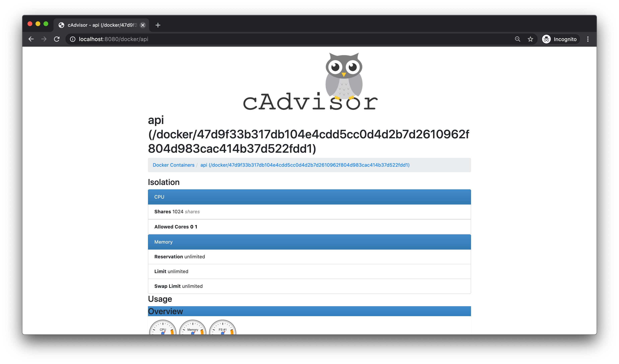The height and width of the screenshot is (364, 619).
Task: Click the green fullscreen window button
Action: click(46, 24)
